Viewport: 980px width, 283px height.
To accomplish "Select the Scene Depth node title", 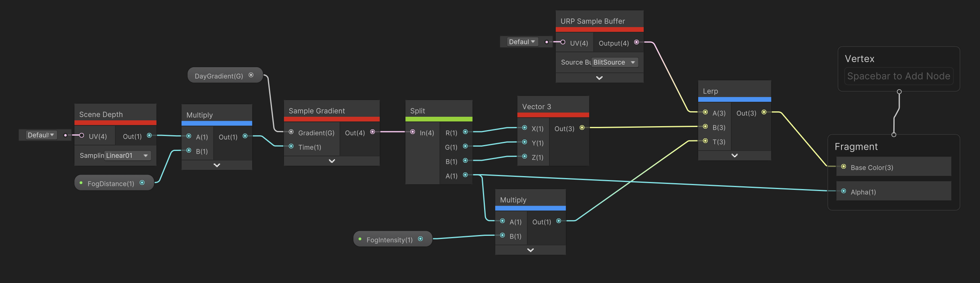I will click(x=101, y=114).
